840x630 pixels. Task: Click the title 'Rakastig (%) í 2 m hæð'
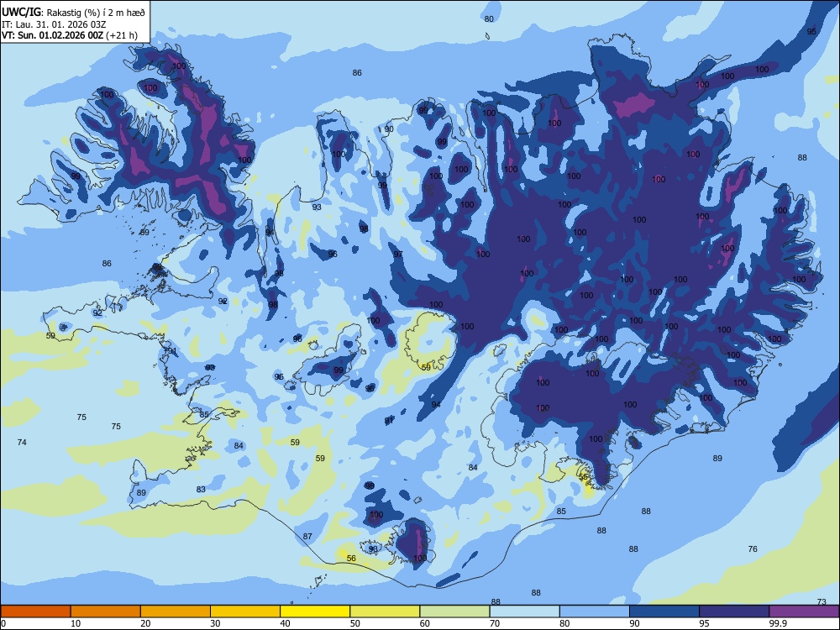[x=96, y=13]
